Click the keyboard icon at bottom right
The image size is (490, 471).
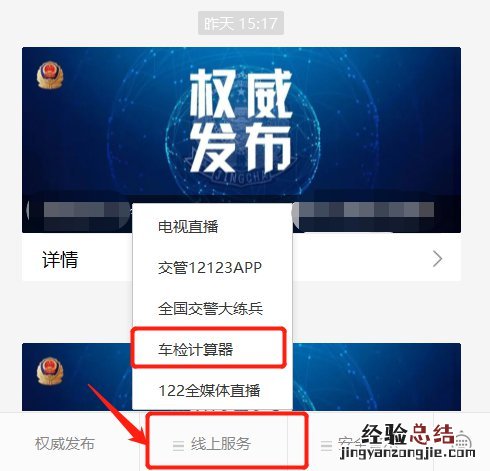coord(463,442)
